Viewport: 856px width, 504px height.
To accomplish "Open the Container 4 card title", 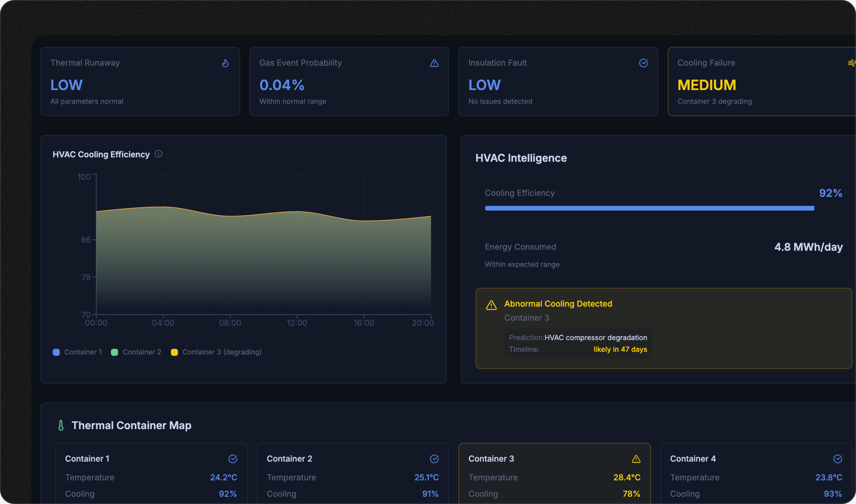I will click(693, 459).
